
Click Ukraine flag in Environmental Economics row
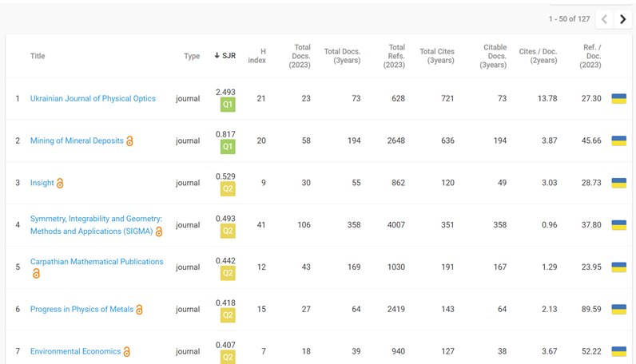[x=619, y=351]
